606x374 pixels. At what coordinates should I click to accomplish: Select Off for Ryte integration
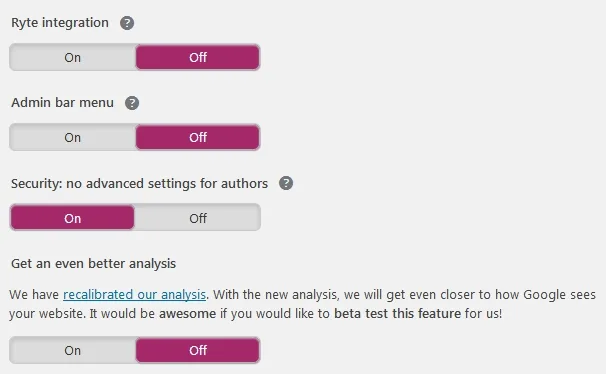pyautogui.click(x=197, y=57)
